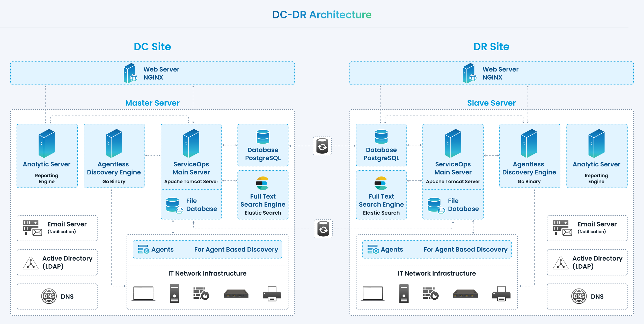Screen dimensions: 644x324
Task: Click the DR Site Active Directory LDAP icon
Action: click(561, 263)
